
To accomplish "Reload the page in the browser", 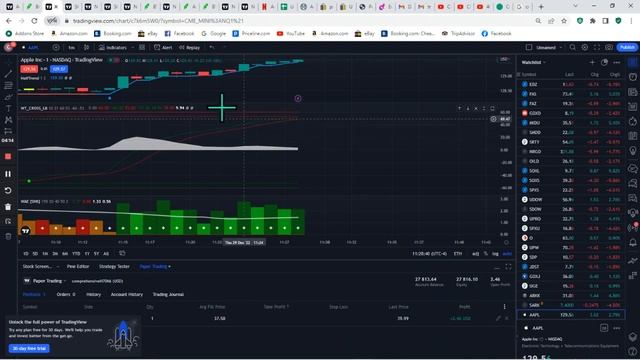I will pos(34,20).
